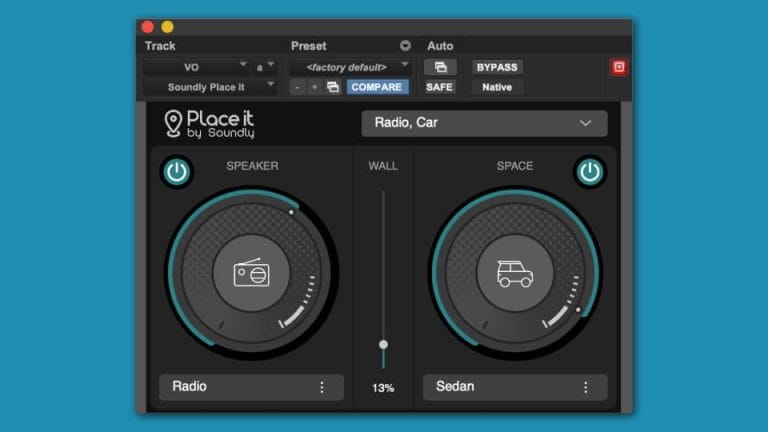This screenshot has width=768, height=432.
Task: Click the preset minus button
Action: point(297,87)
